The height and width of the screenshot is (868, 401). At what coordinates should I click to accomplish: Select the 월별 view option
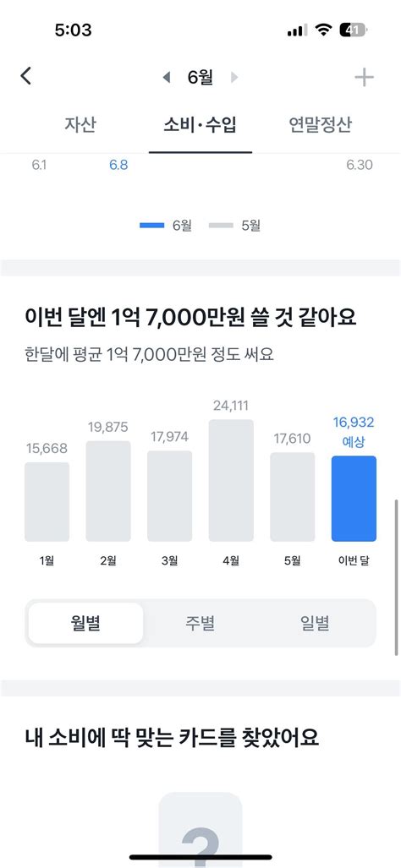(85, 624)
